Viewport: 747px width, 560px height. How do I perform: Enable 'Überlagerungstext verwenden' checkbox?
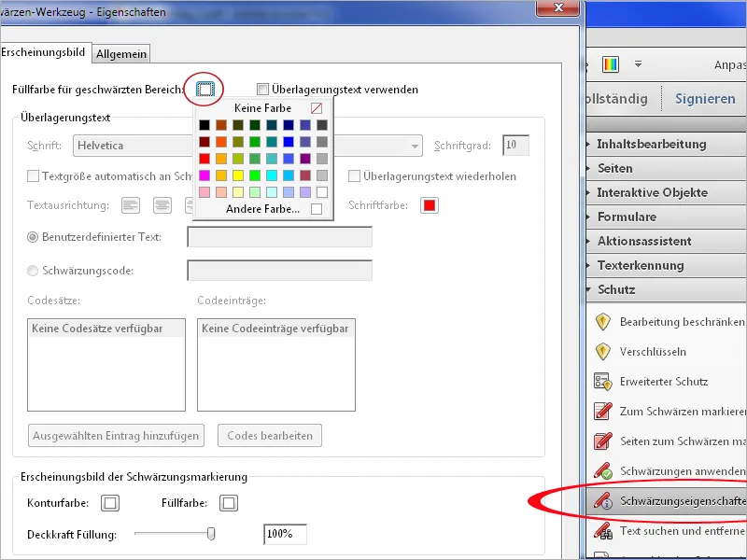(262, 89)
